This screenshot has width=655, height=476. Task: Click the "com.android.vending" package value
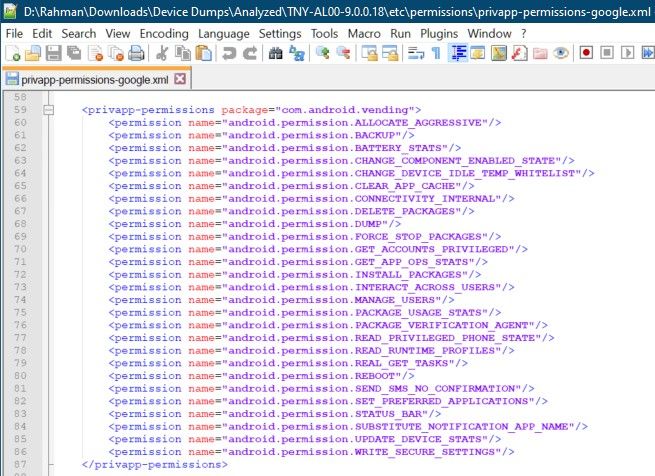[344, 110]
